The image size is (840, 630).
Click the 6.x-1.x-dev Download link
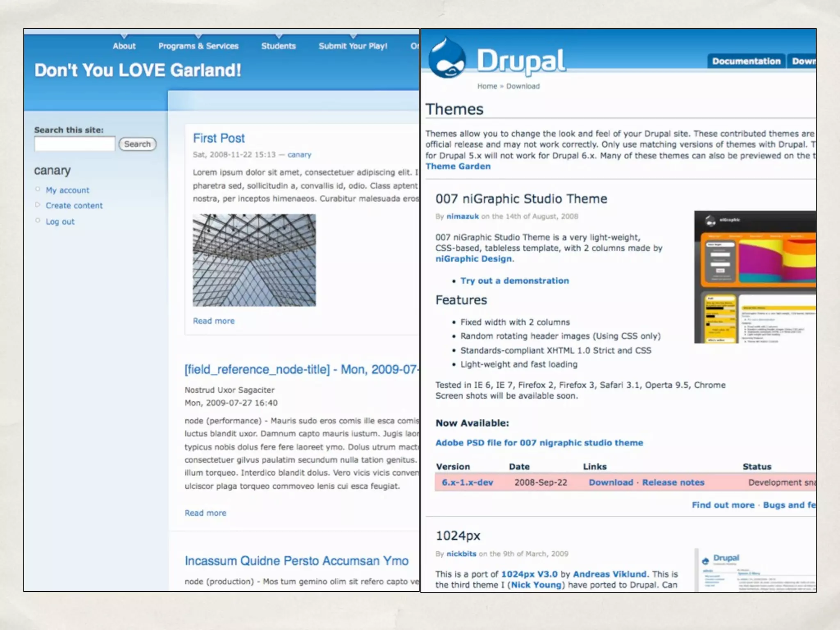click(x=611, y=482)
